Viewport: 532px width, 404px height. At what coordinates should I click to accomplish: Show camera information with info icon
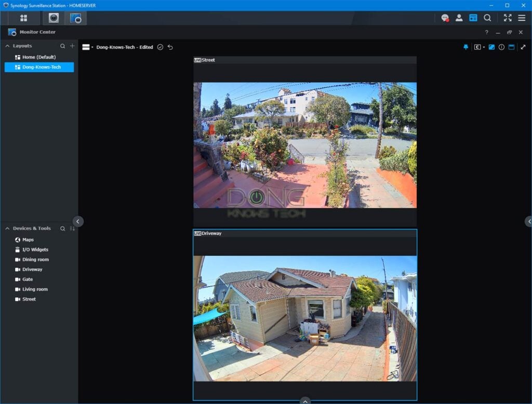tap(501, 47)
